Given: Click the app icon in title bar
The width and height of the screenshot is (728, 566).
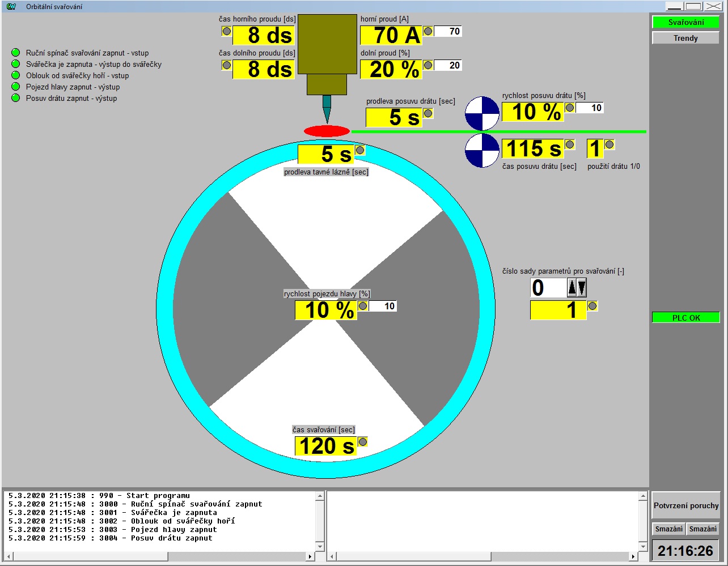Looking at the screenshot, I should pos(11,7).
